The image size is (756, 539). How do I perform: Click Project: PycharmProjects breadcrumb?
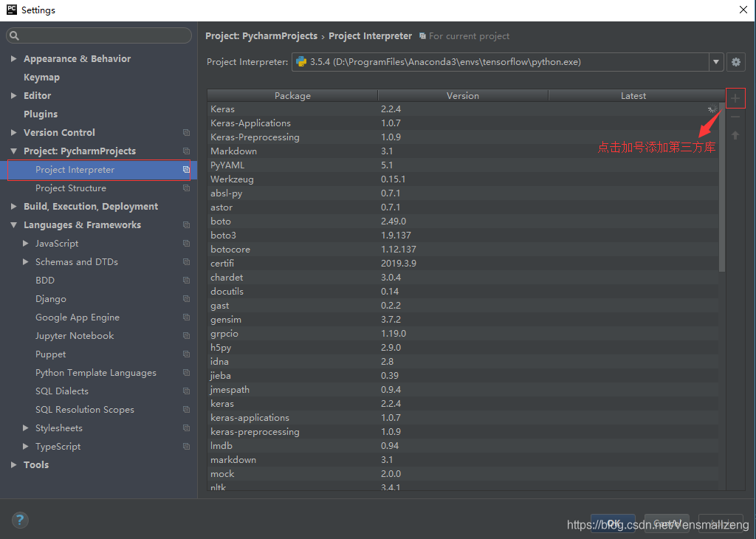click(x=261, y=36)
